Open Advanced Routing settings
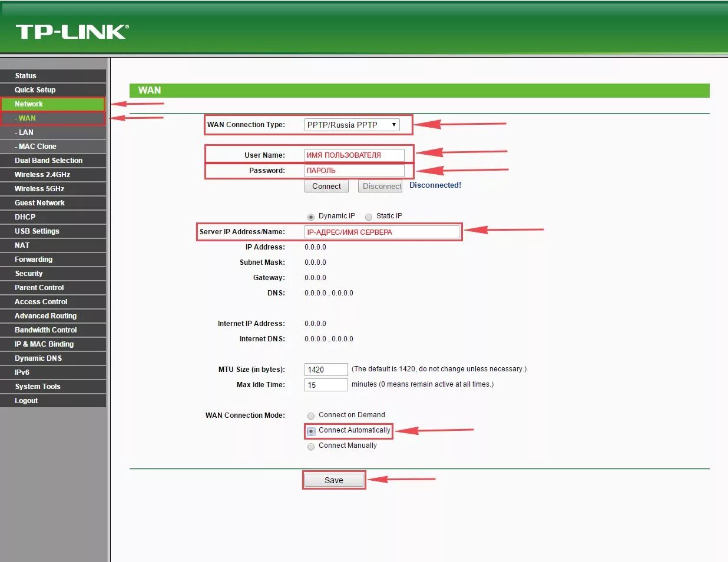This screenshot has width=728, height=562. tap(53, 316)
